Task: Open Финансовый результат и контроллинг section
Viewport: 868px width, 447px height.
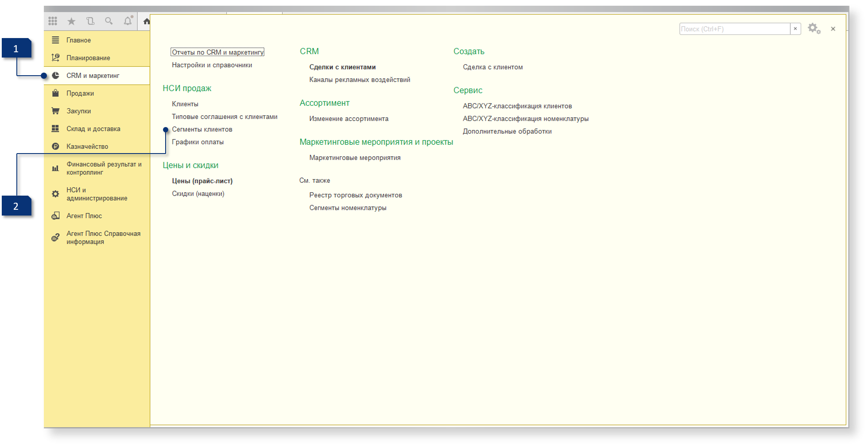Action: click(x=97, y=168)
